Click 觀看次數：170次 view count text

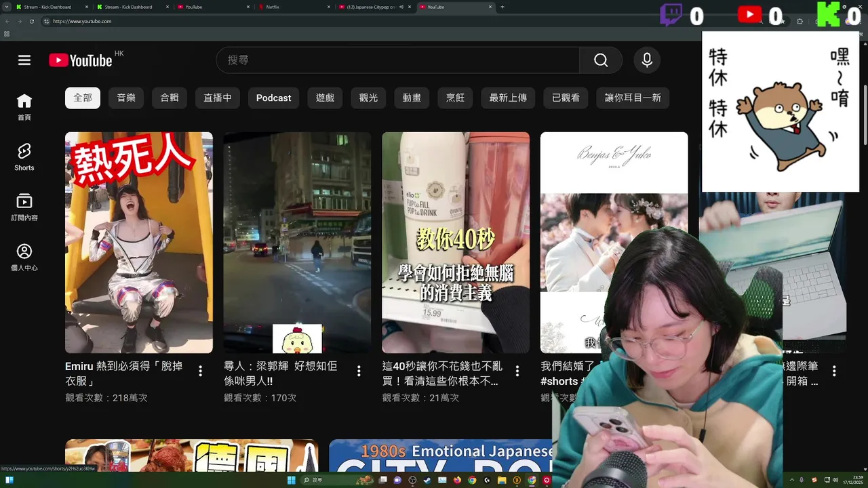260,398
